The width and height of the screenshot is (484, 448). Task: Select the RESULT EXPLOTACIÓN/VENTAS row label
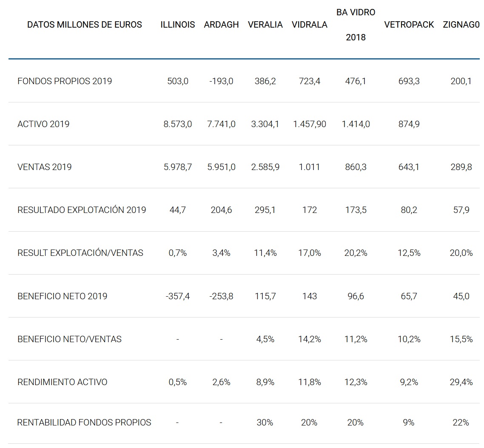[80, 253]
